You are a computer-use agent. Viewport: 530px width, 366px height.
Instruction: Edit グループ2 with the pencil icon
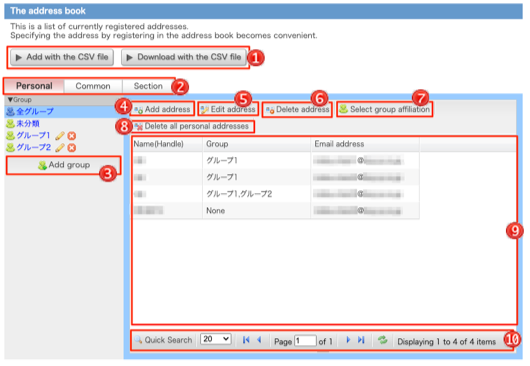tap(60, 148)
